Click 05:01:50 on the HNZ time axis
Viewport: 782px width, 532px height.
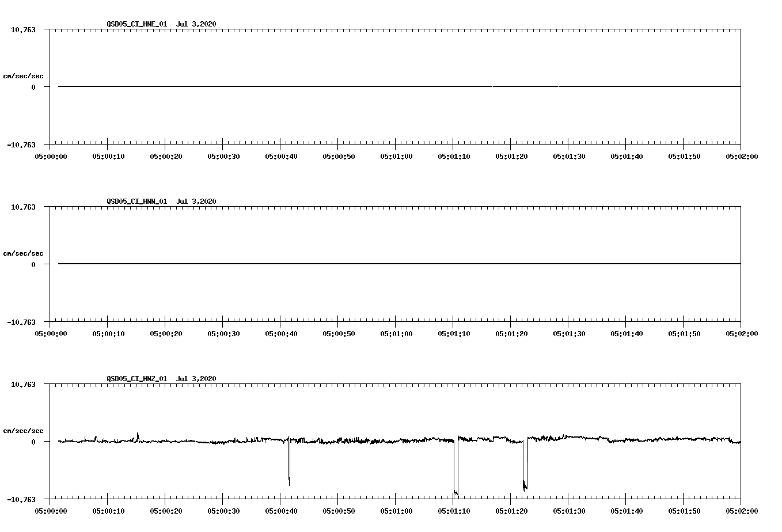(x=684, y=511)
